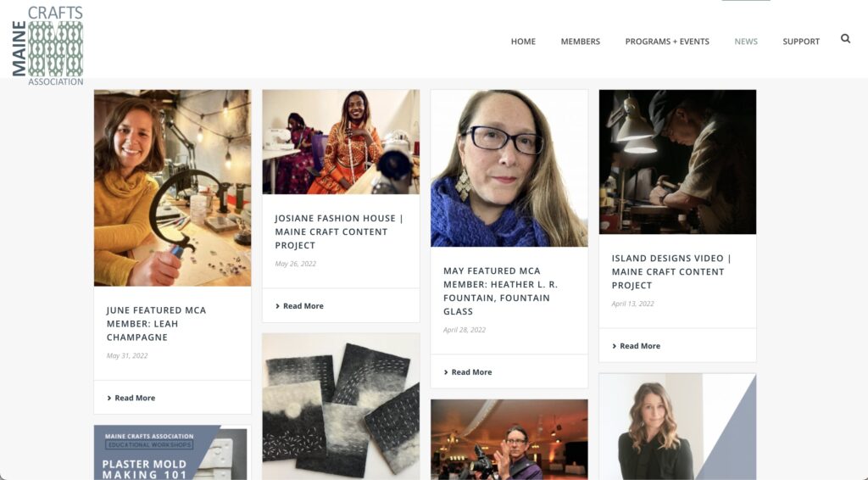The width and height of the screenshot is (868, 480).
Task: Click the stitched felt textiles image
Action: pos(341,406)
